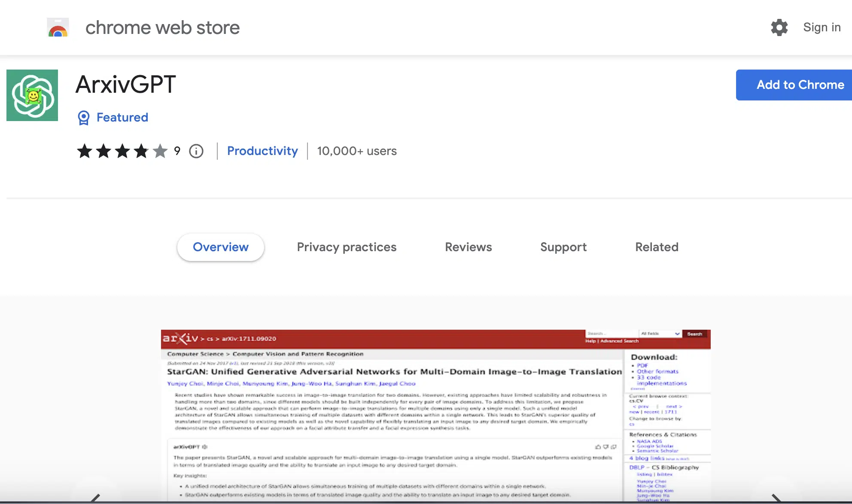Open the rating info icon
The image size is (852, 504).
click(196, 151)
